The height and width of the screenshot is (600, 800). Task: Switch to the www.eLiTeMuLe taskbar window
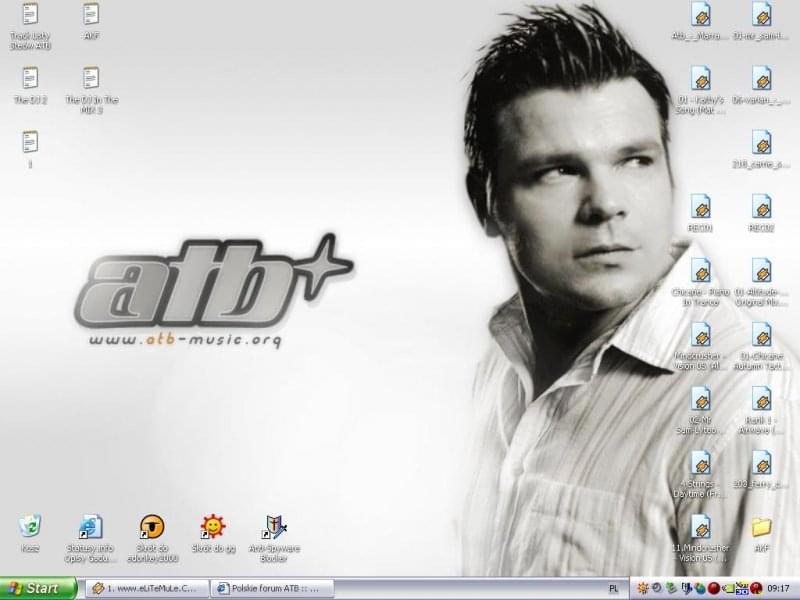[x=147, y=588]
